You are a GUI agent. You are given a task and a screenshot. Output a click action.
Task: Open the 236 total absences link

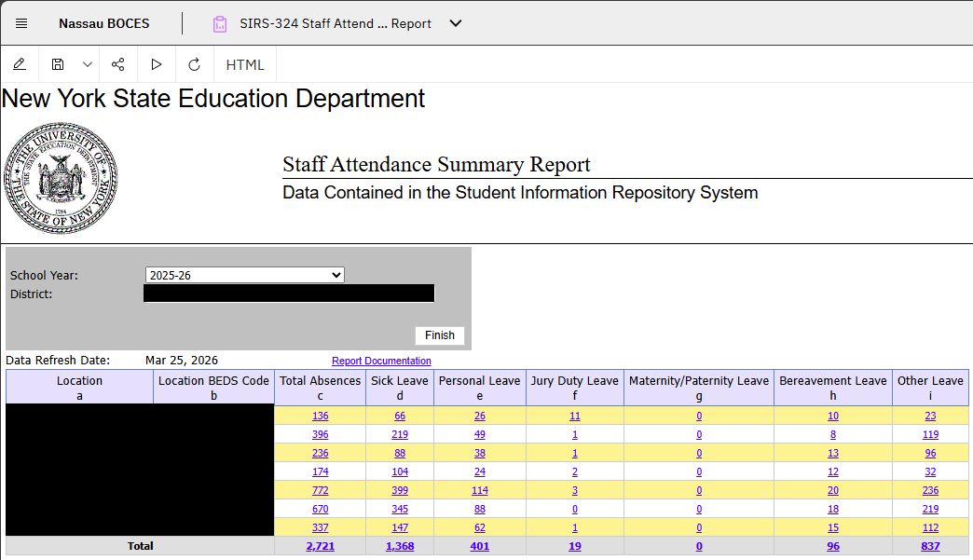coord(321,454)
